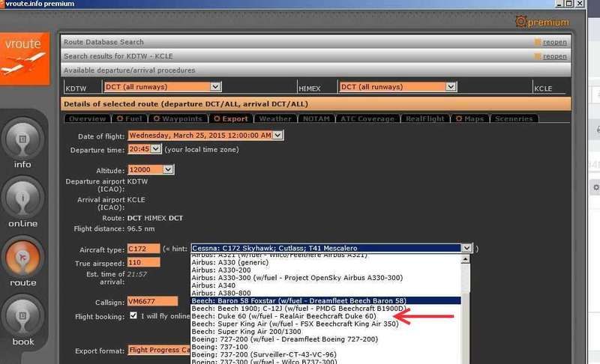Open the Departure time dropdown
Screen dimensions: 600x364
pos(156,149)
